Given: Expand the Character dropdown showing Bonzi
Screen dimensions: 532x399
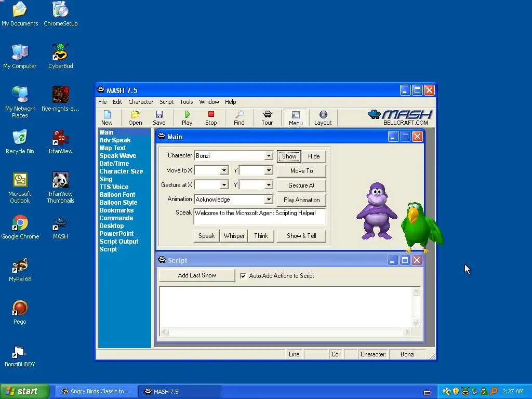Looking at the screenshot, I should (x=269, y=156).
